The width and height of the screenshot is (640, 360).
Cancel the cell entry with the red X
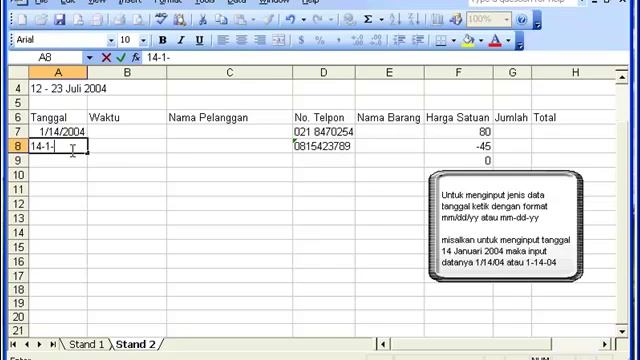(x=106, y=58)
